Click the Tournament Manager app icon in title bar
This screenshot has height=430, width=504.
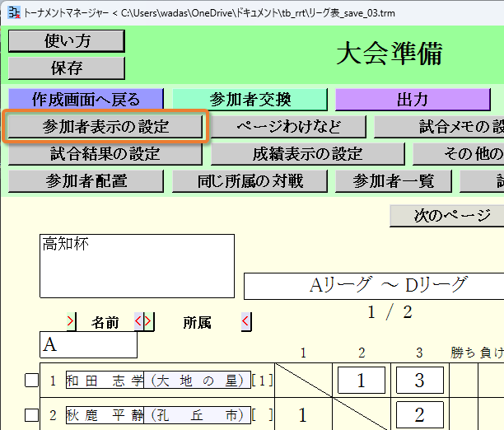[x=14, y=12]
